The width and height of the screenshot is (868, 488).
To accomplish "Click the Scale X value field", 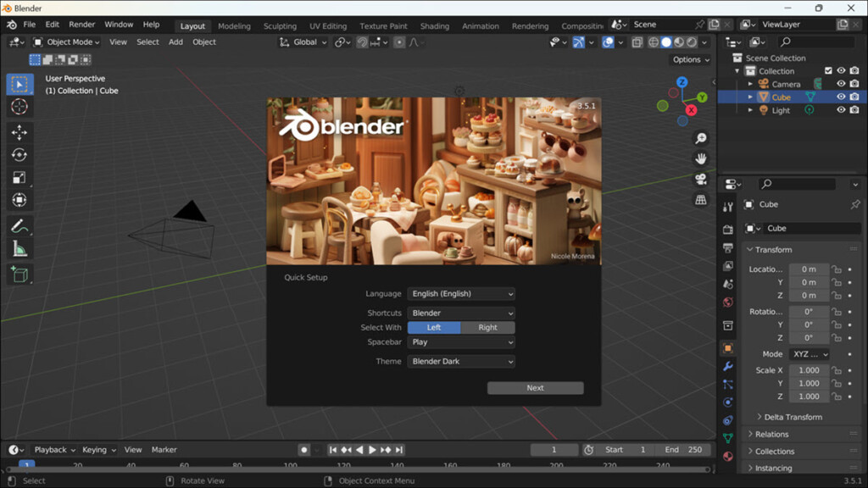I will pos(809,370).
